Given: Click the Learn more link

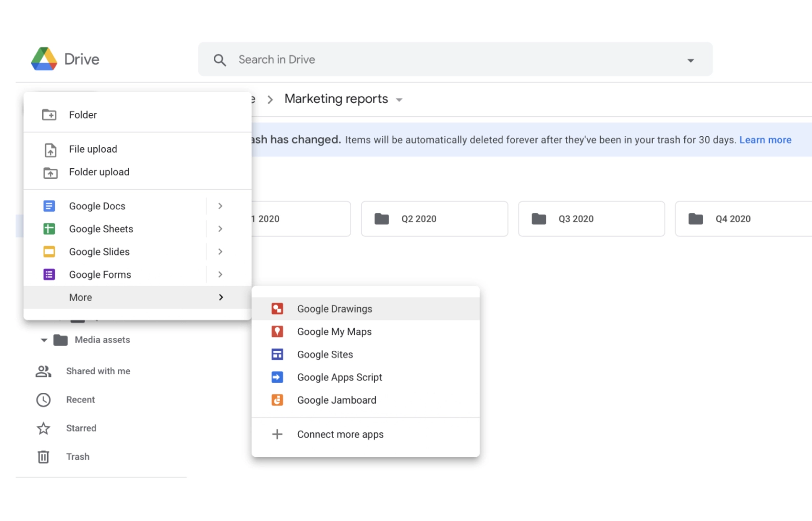Looking at the screenshot, I should [765, 140].
